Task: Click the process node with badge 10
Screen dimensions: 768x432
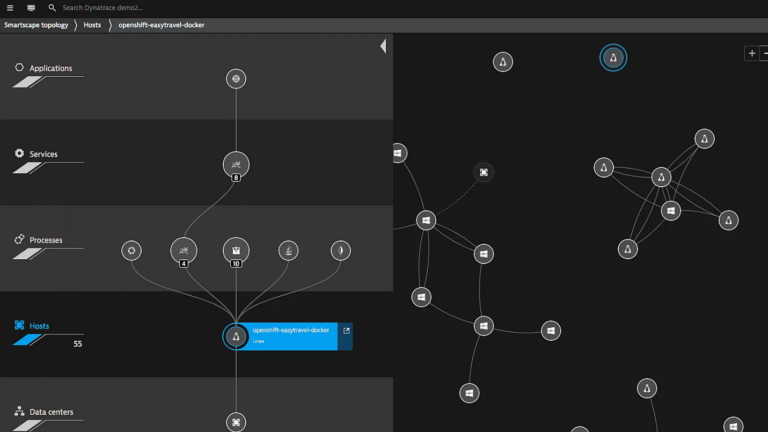Action: pyautogui.click(x=236, y=251)
